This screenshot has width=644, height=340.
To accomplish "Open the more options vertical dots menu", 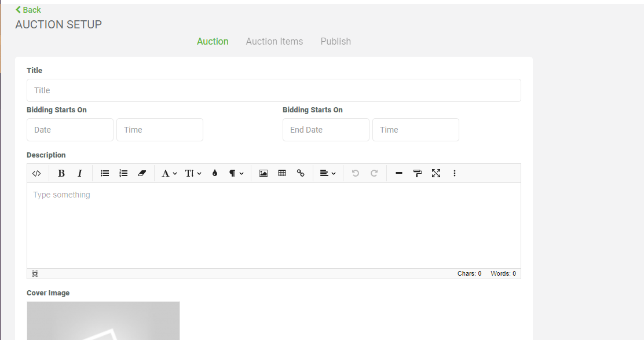I will tap(454, 173).
